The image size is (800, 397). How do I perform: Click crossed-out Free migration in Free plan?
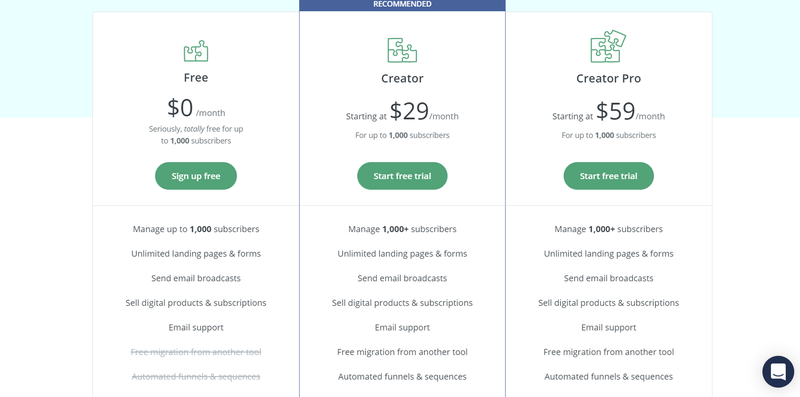point(196,352)
